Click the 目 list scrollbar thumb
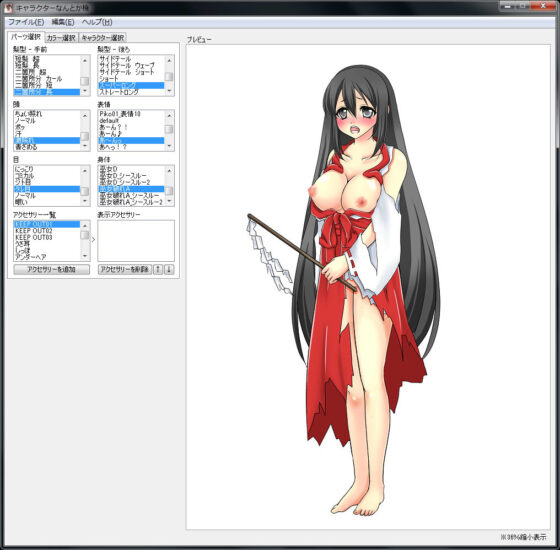Screen dimensions: 560x550 pos(85,191)
